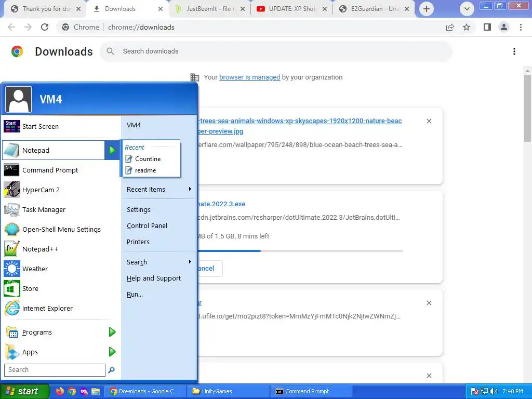Open Countine from Notepad recent list
This screenshot has width=532, height=399.
[x=151, y=159]
